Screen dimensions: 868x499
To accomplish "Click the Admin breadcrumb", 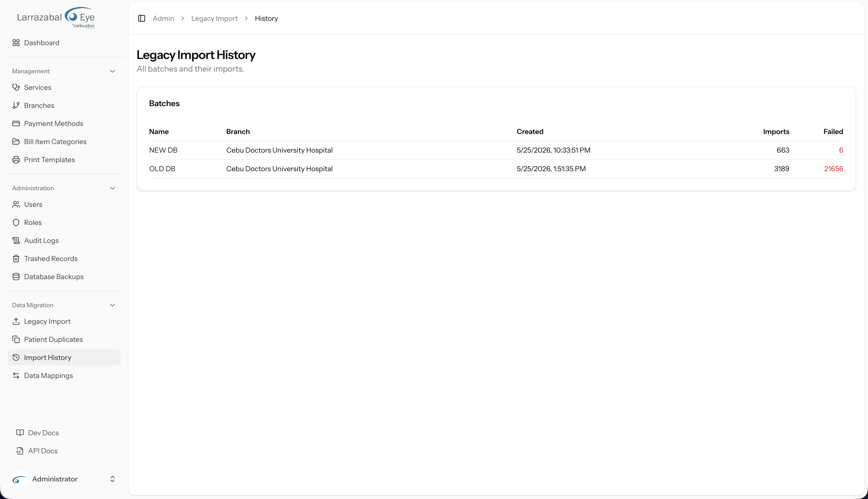I will click(x=164, y=19).
